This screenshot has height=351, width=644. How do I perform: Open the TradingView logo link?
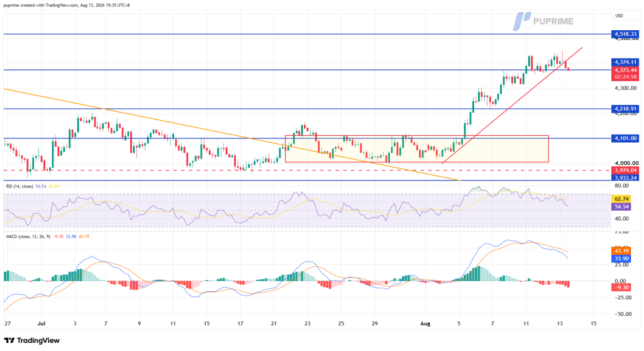pos(32,340)
